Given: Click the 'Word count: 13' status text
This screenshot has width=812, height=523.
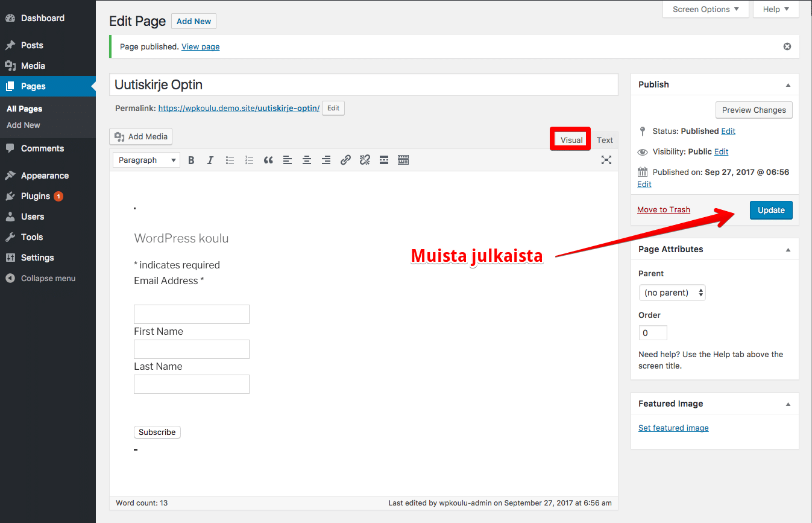Looking at the screenshot, I should [x=142, y=503].
